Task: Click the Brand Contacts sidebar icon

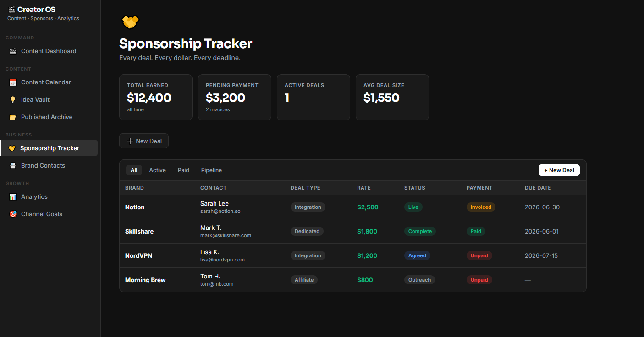Action: 13,166
